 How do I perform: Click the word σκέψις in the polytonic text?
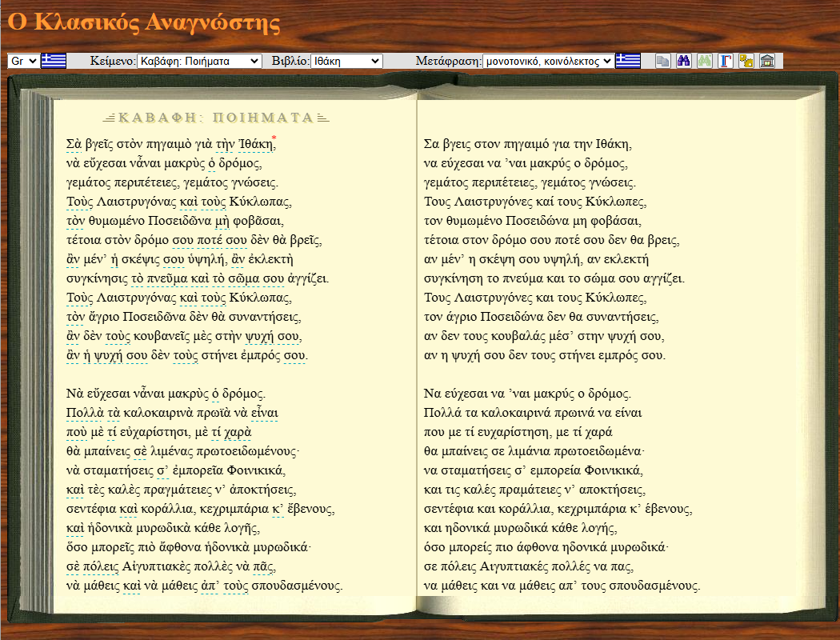[x=141, y=260]
